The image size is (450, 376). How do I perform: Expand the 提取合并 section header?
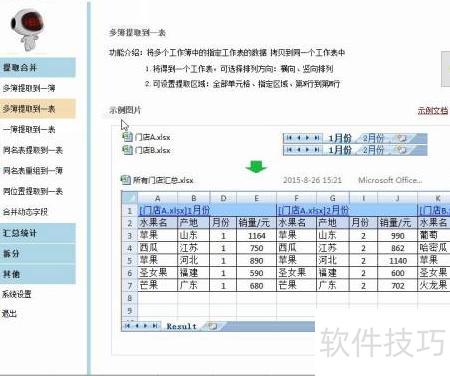click(x=38, y=67)
